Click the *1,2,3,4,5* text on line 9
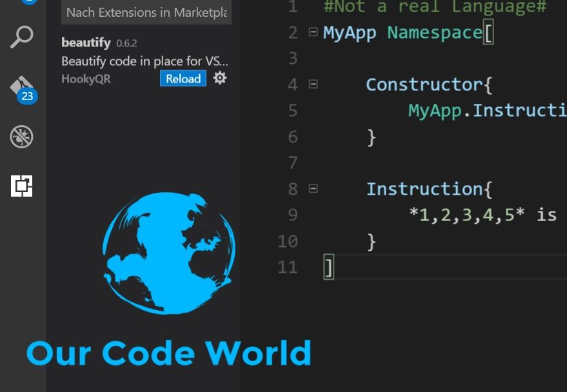Viewport: 567px width, 392px height. (467, 215)
